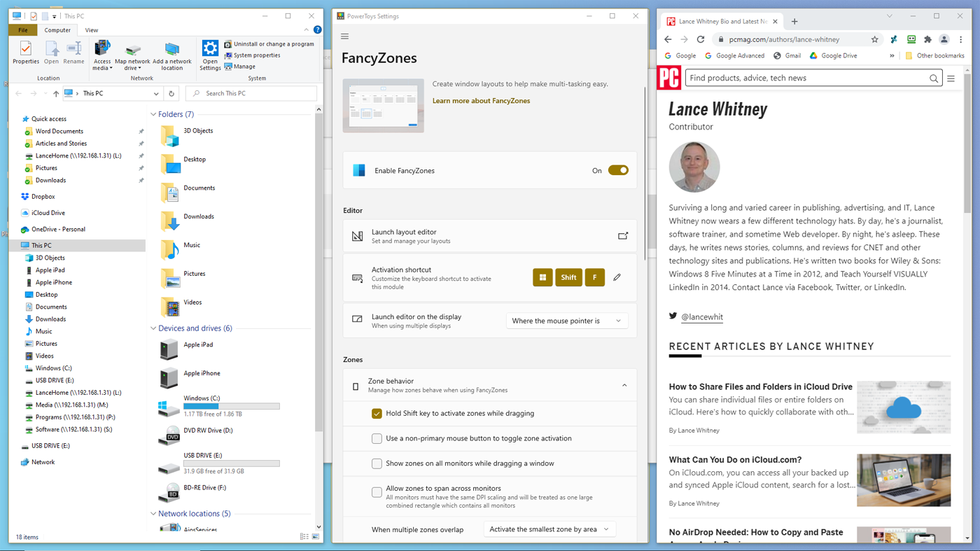
Task: Open System properties in ribbon
Action: pyautogui.click(x=252, y=55)
